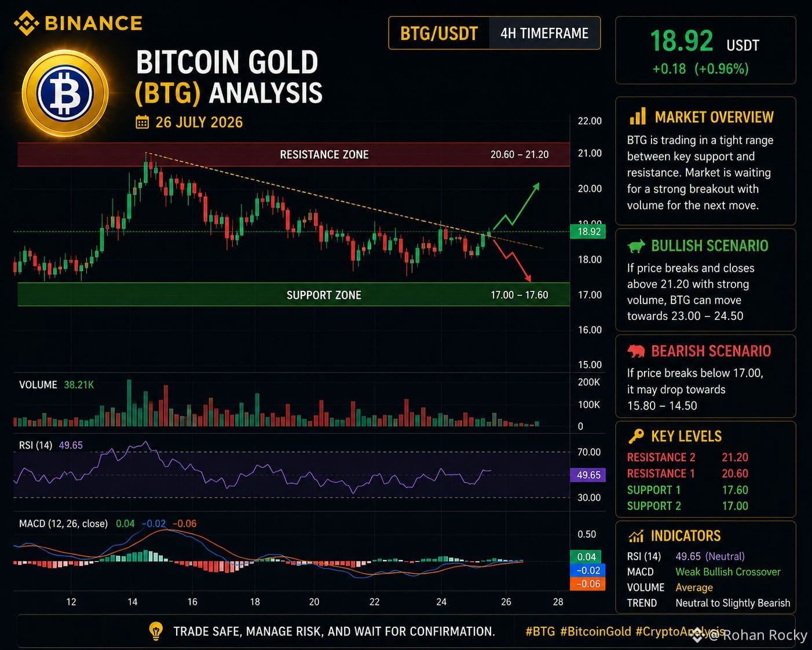Click the green 0.04 MACD axis tag
Screen dimensions: 812x650
[x=586, y=557]
